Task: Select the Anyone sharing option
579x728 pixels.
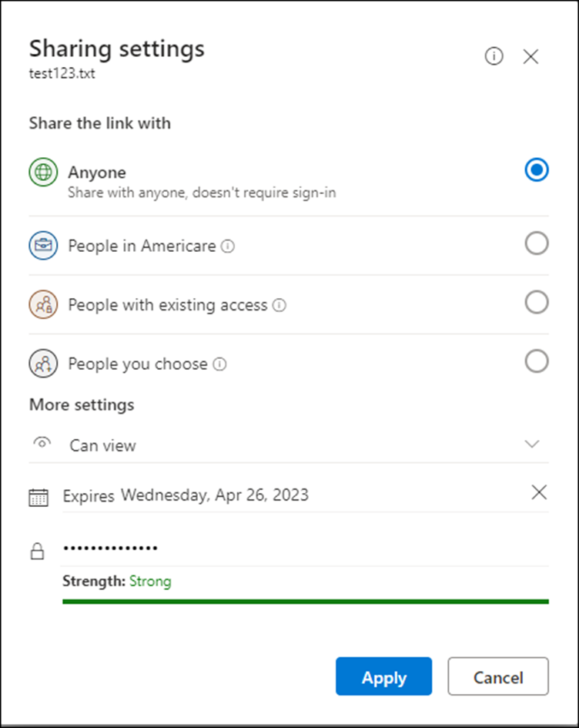Action: [x=537, y=170]
